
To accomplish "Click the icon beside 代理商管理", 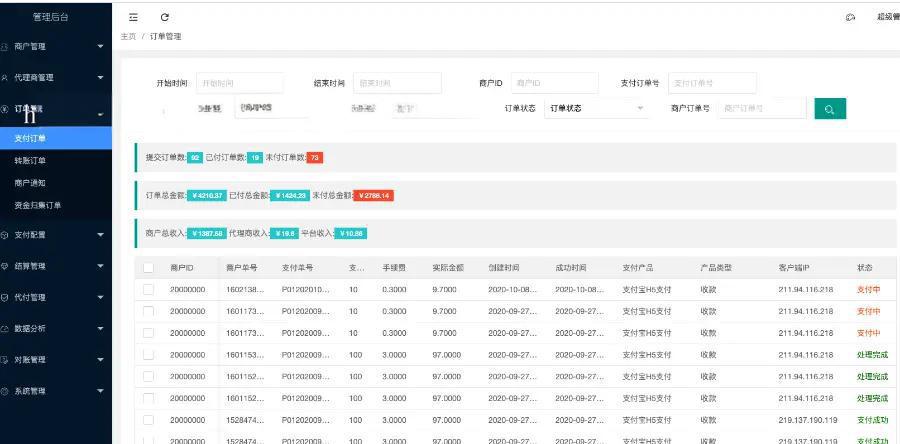I will point(5,77).
